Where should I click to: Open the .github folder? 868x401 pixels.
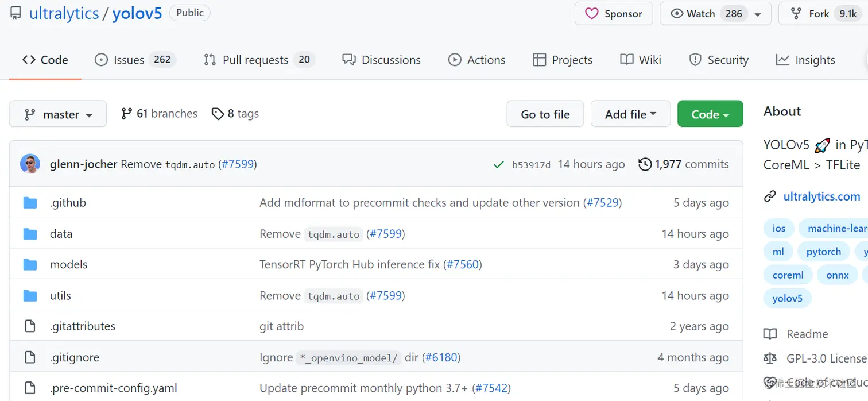[68, 203]
